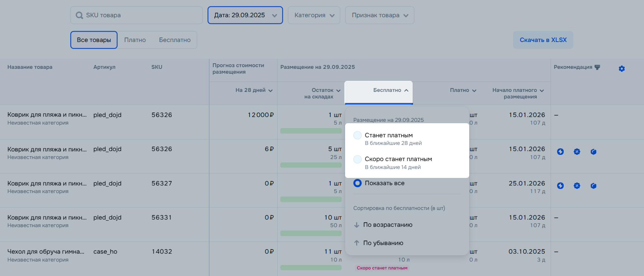This screenshot has height=276, width=644.
Task: Select the Скоро станет платным radio option
Action: (x=358, y=159)
